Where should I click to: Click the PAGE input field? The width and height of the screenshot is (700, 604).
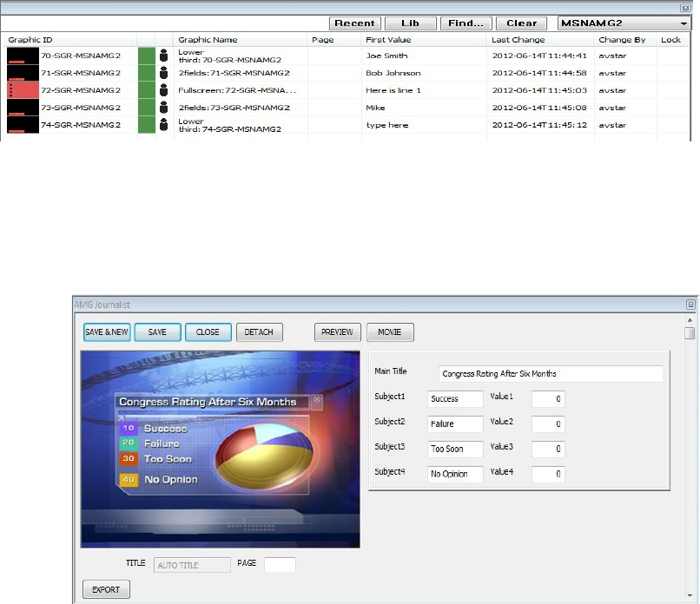pyautogui.click(x=280, y=565)
